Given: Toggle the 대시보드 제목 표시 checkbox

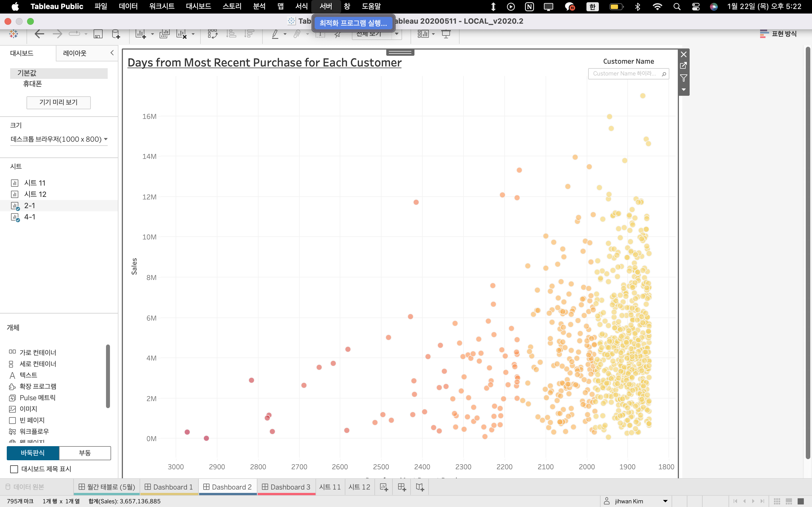Looking at the screenshot, I should [14, 469].
